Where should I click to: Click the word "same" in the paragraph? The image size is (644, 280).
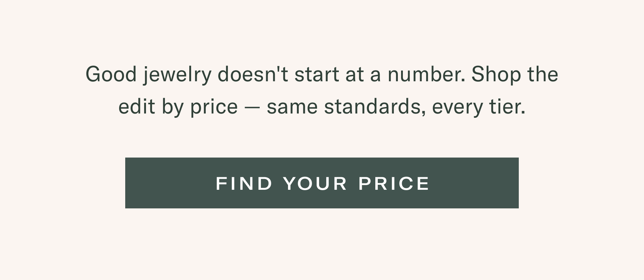[x=292, y=107]
